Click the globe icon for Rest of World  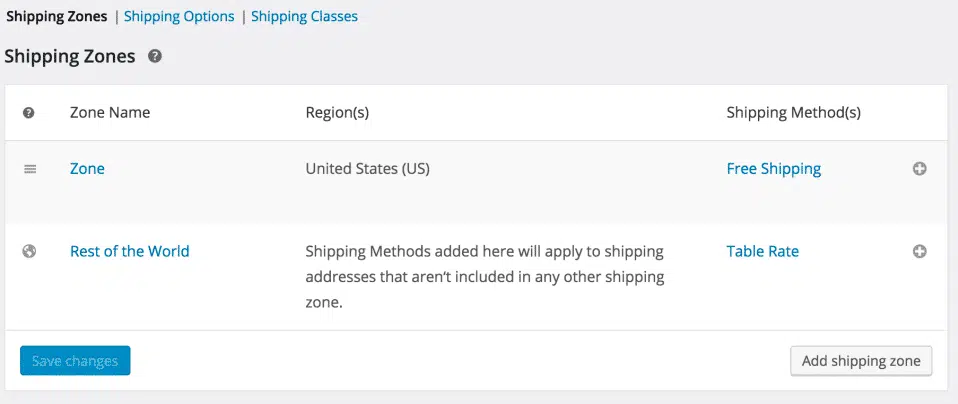[29, 251]
